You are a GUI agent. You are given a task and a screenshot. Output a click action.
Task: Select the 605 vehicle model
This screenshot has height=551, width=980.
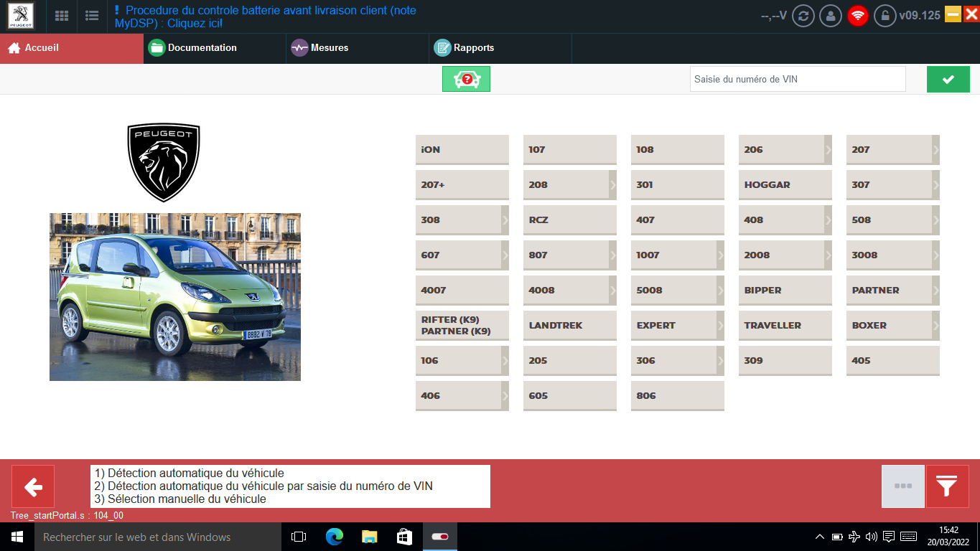pos(570,395)
